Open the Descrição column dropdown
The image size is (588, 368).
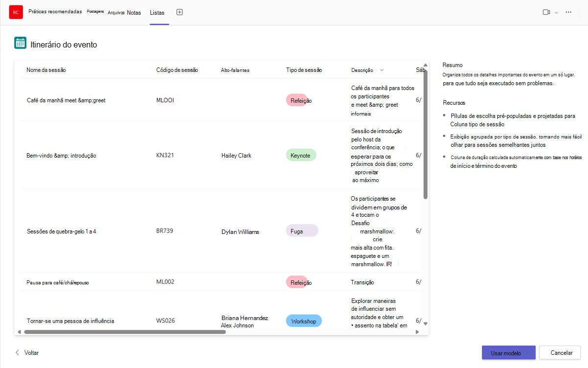click(x=382, y=70)
